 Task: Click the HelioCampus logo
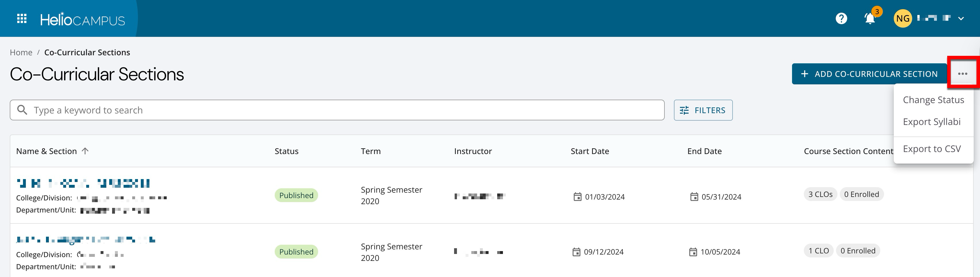pyautogui.click(x=82, y=19)
